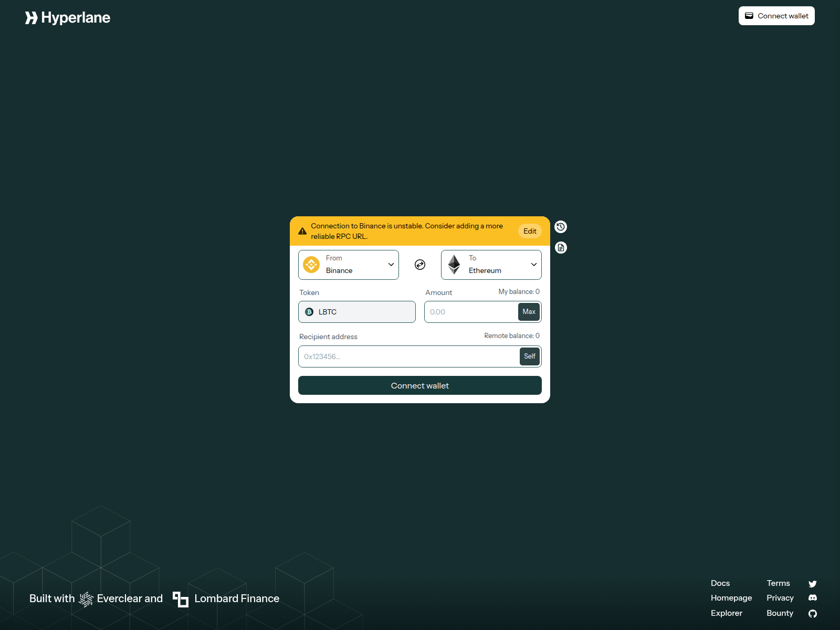The height and width of the screenshot is (630, 840).
Task: Open the LBTC token selector
Action: pyautogui.click(x=357, y=312)
